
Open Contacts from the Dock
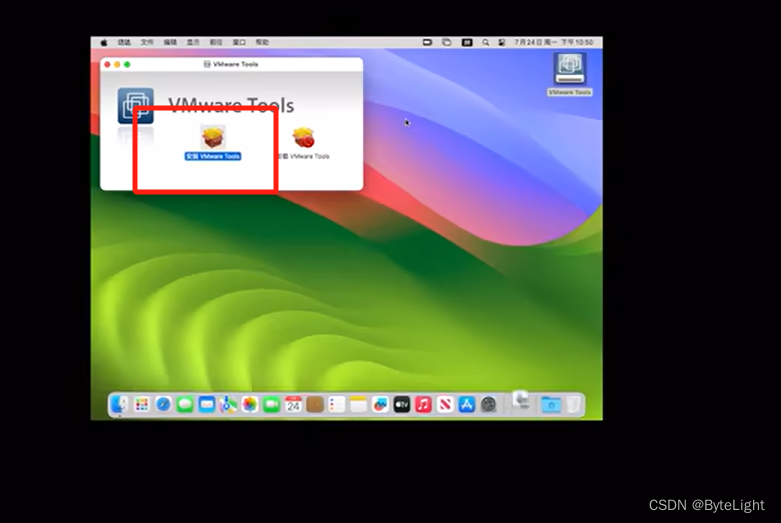(315, 404)
